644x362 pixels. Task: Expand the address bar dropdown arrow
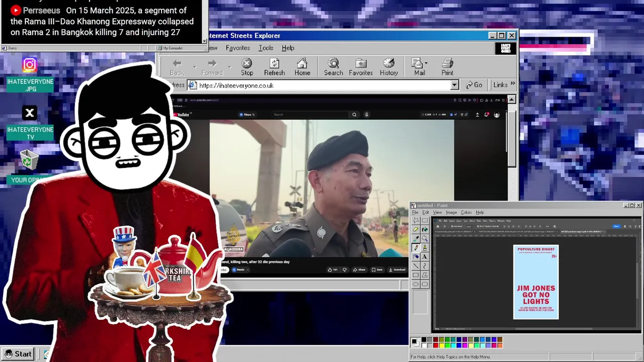pos(454,85)
